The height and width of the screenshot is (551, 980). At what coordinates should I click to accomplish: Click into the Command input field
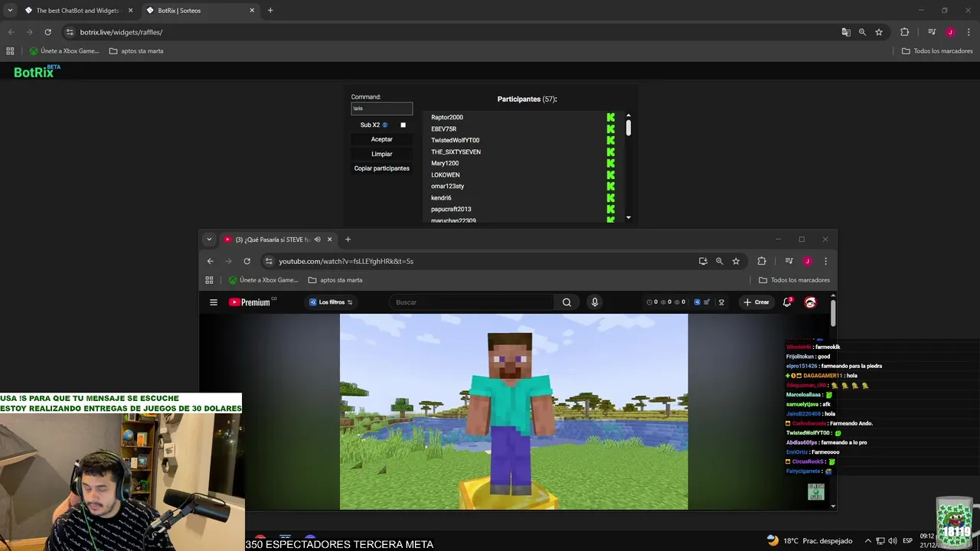click(381, 109)
